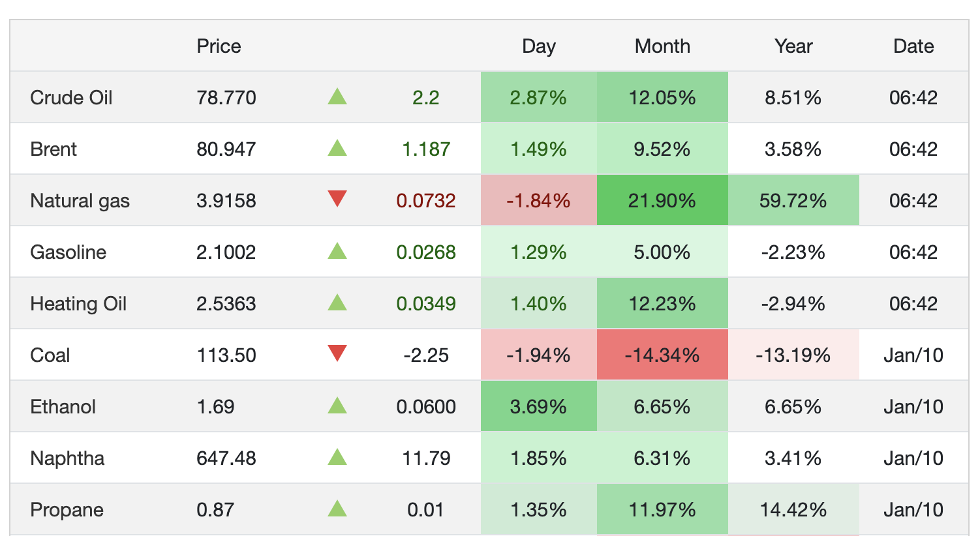Open the Gasoline commodity link

click(x=68, y=252)
